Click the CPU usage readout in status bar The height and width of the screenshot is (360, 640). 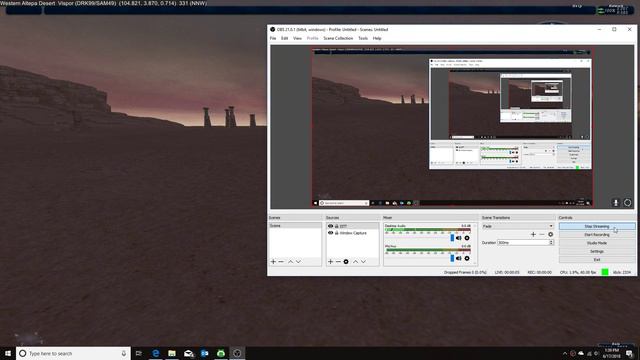coord(578,272)
